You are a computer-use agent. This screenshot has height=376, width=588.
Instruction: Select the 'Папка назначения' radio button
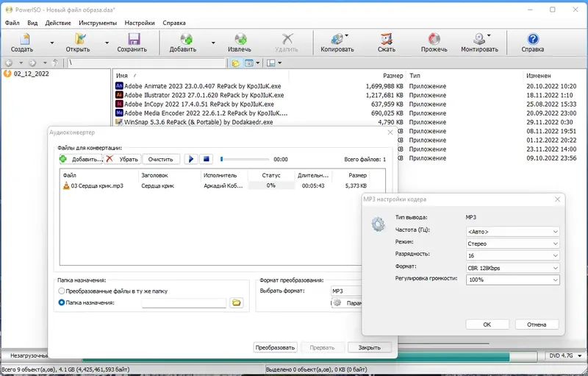pos(62,302)
